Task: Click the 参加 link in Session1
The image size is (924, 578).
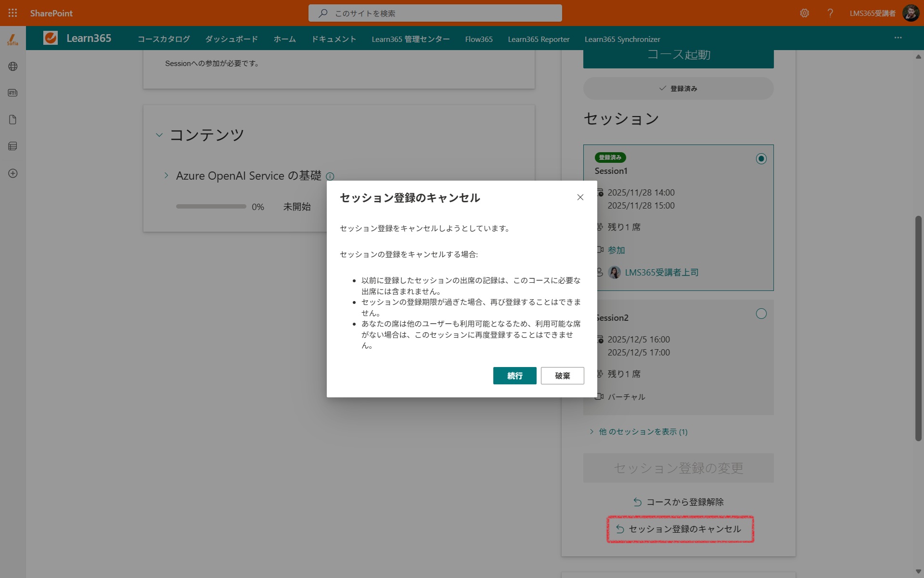Action: tap(616, 250)
